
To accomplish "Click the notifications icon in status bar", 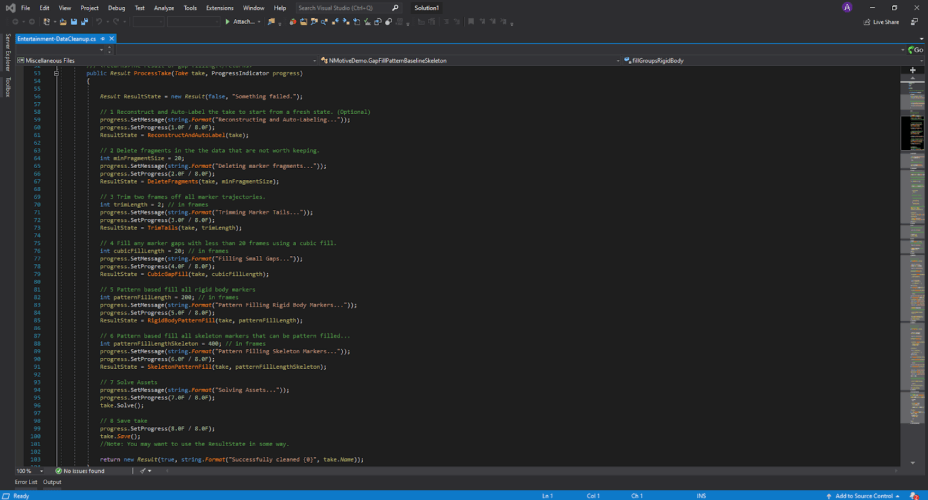I will 915,496.
